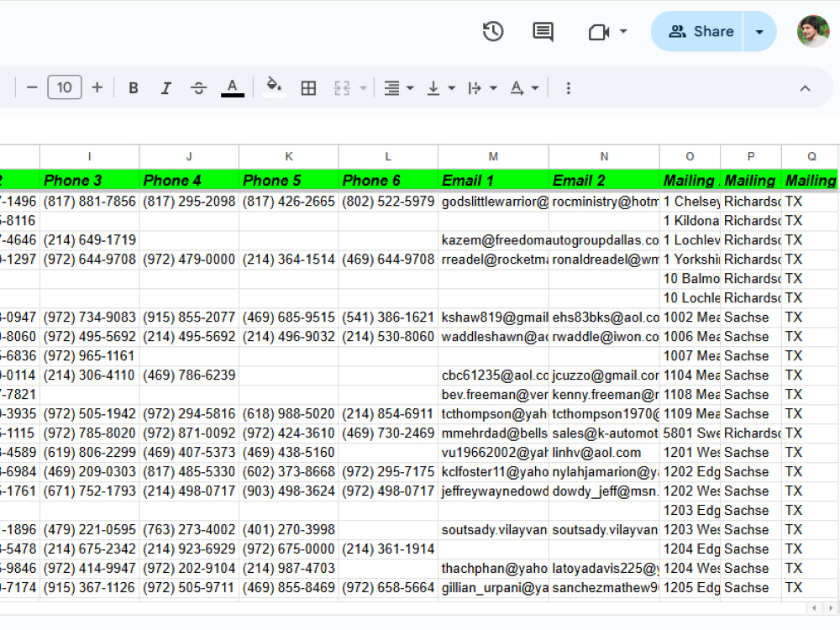The height and width of the screenshot is (630, 840).
Task: Toggle strikethrough formatting
Action: point(199,88)
